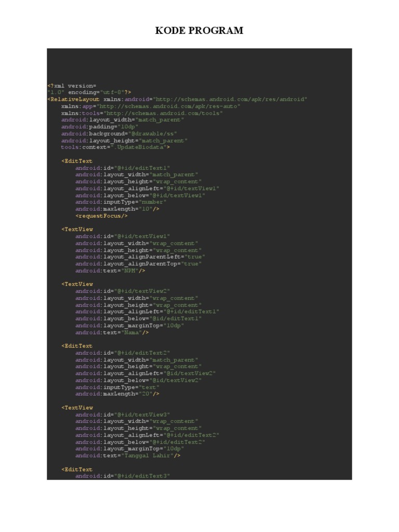The width and height of the screenshot is (399, 532).
Task: Click the android:id editText1 line
Action: tap(123, 168)
